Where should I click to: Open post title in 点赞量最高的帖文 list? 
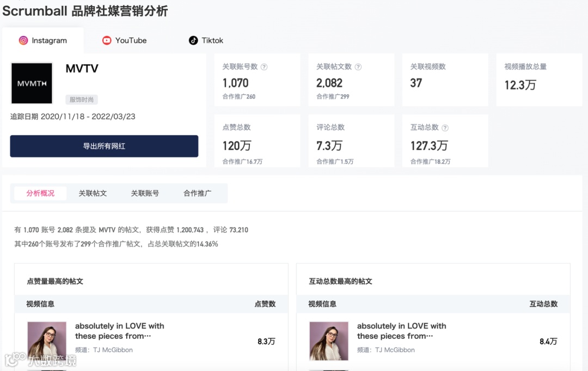pyautogui.click(x=120, y=331)
